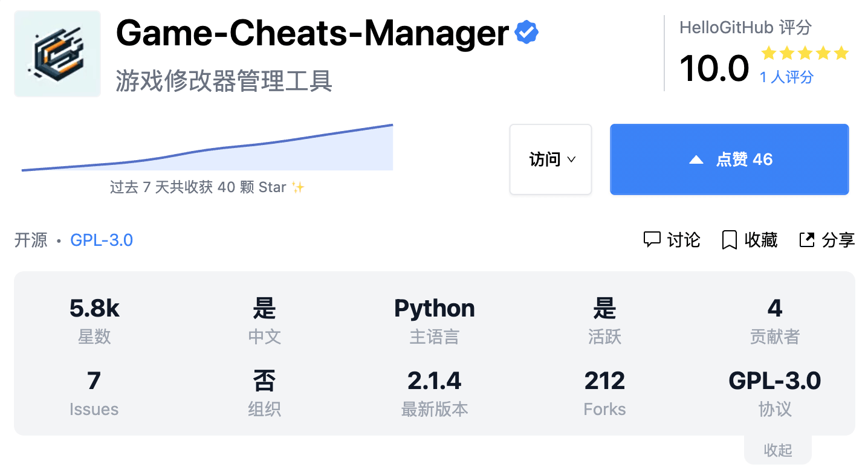Image resolution: width=868 pixels, height=470 pixels.
Task: Open the 访问 dropdown menu
Action: click(x=551, y=159)
